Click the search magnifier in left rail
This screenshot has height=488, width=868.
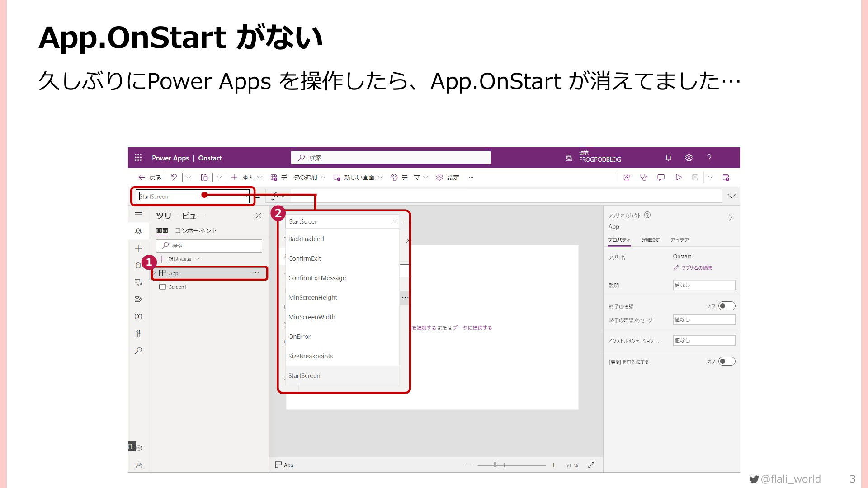coord(138,351)
